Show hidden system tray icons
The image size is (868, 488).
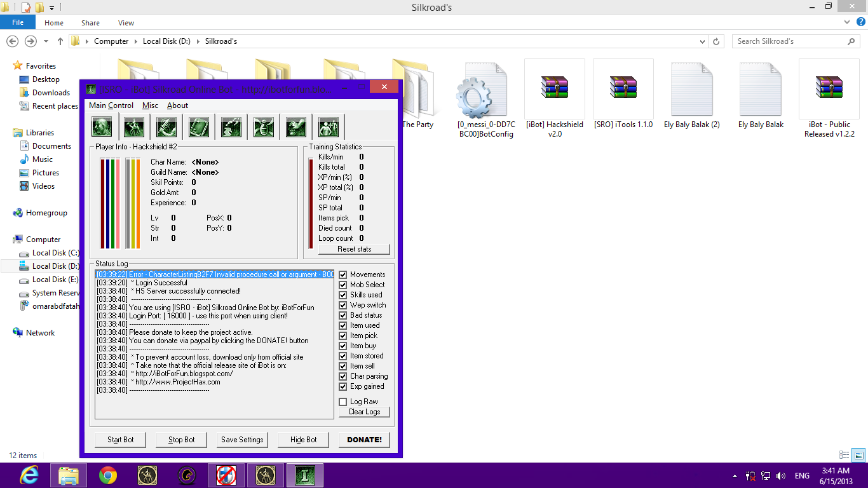735,475
